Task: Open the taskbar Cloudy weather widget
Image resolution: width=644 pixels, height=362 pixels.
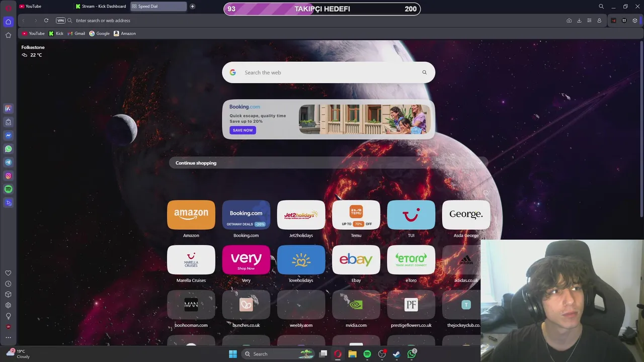Action: tap(18, 354)
